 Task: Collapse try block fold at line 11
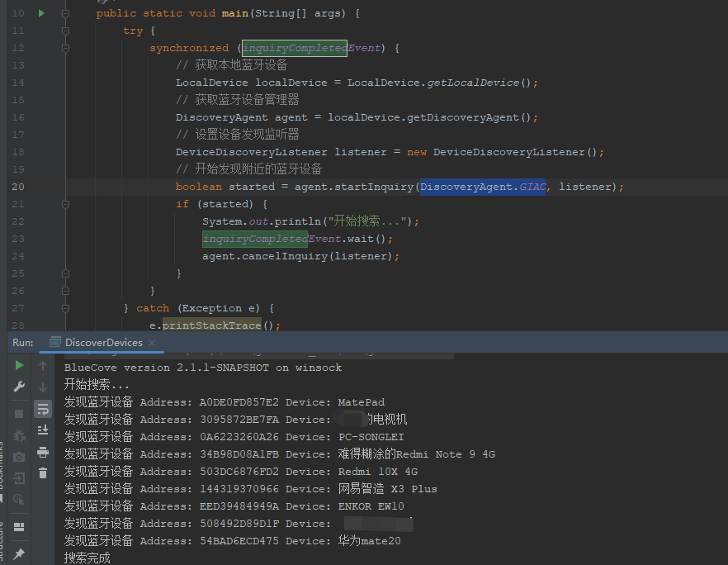(x=65, y=31)
